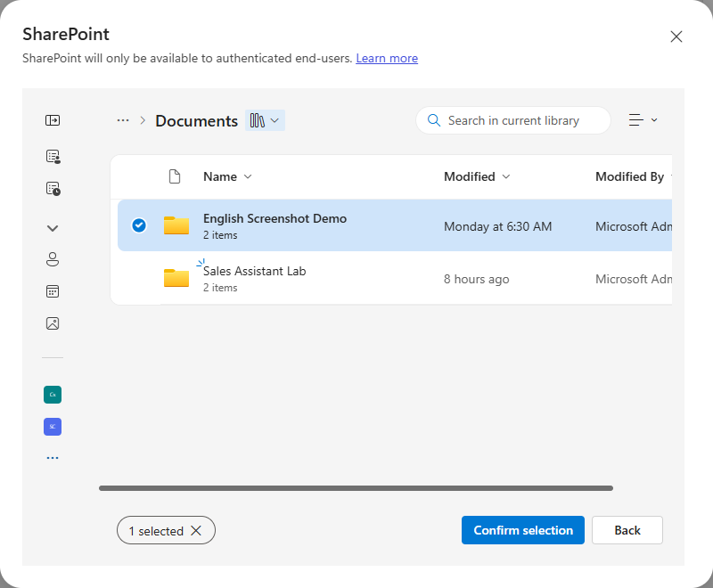Toggle the navigation pane icon in sidebar
The image size is (713, 588).
(53, 120)
